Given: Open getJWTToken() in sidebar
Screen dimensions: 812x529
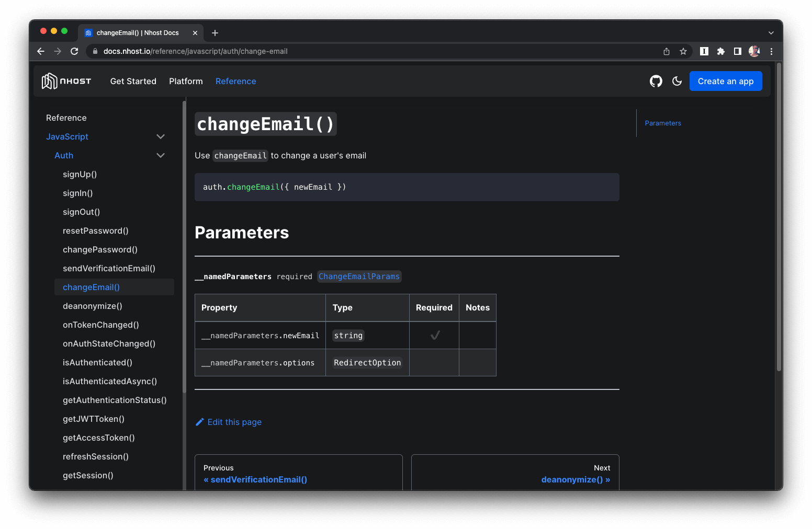Looking at the screenshot, I should pos(94,419).
